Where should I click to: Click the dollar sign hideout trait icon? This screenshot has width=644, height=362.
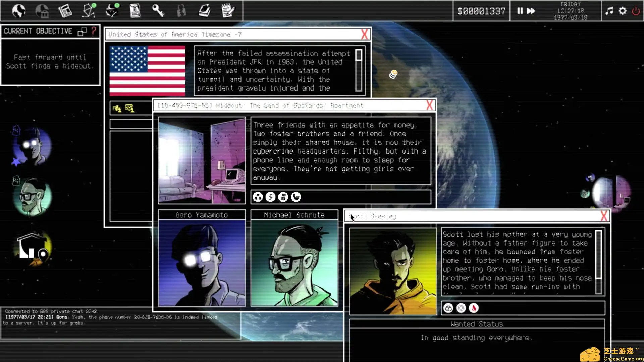pyautogui.click(x=270, y=197)
